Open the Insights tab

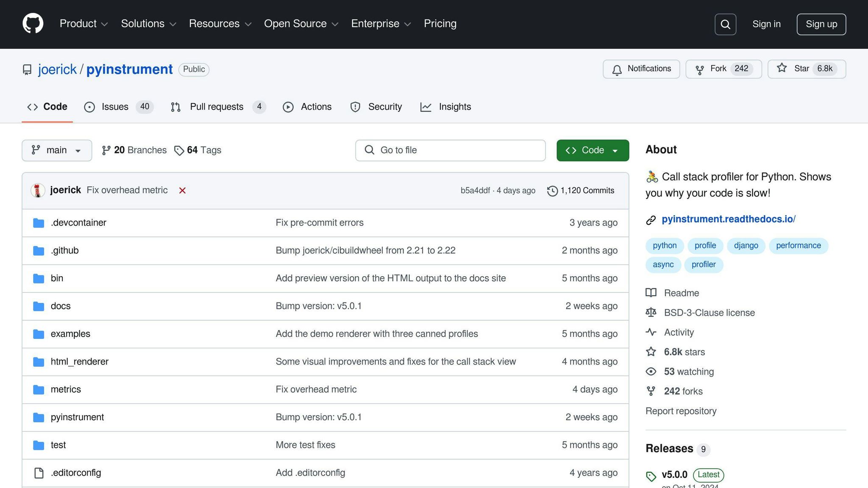[455, 107]
